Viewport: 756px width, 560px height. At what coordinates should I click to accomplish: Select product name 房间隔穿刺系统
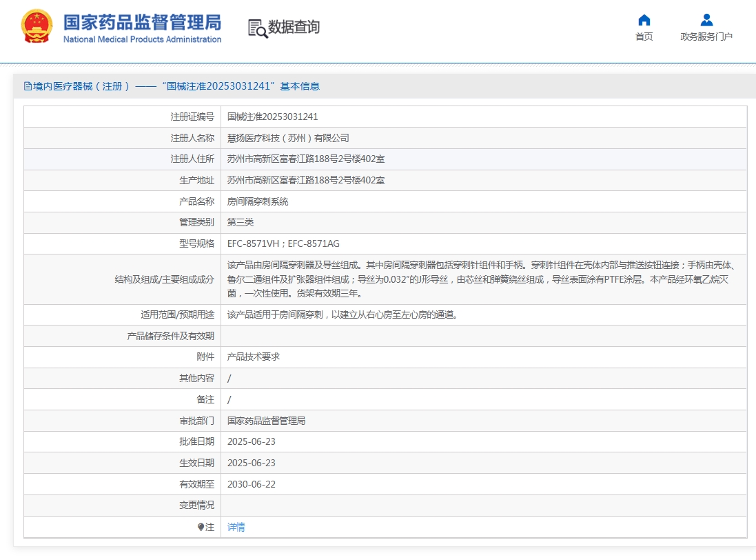(x=258, y=201)
